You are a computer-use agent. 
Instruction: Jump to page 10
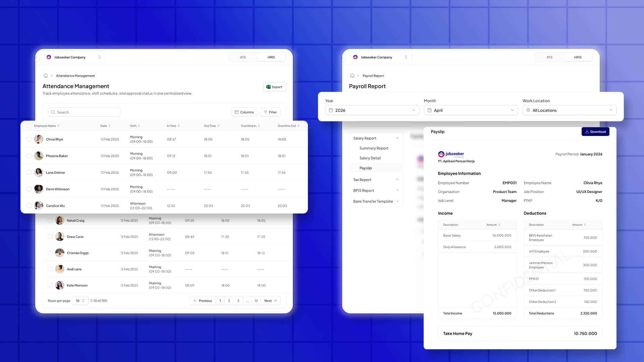pos(256,301)
